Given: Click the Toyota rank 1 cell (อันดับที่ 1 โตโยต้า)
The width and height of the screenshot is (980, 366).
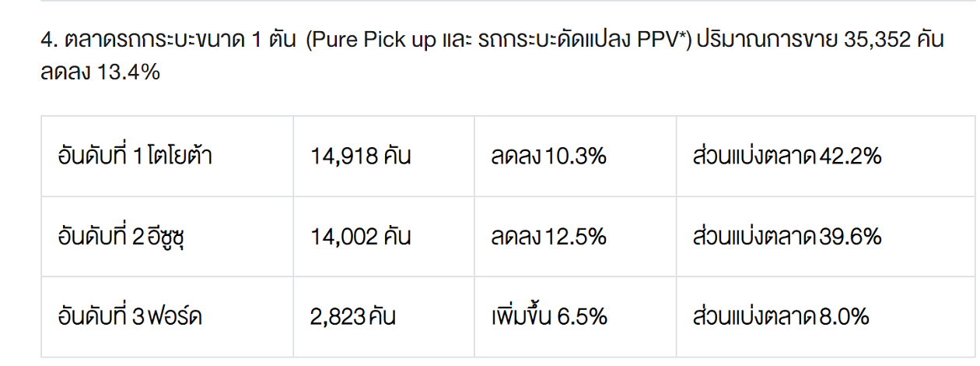Looking at the screenshot, I should click(x=135, y=157).
